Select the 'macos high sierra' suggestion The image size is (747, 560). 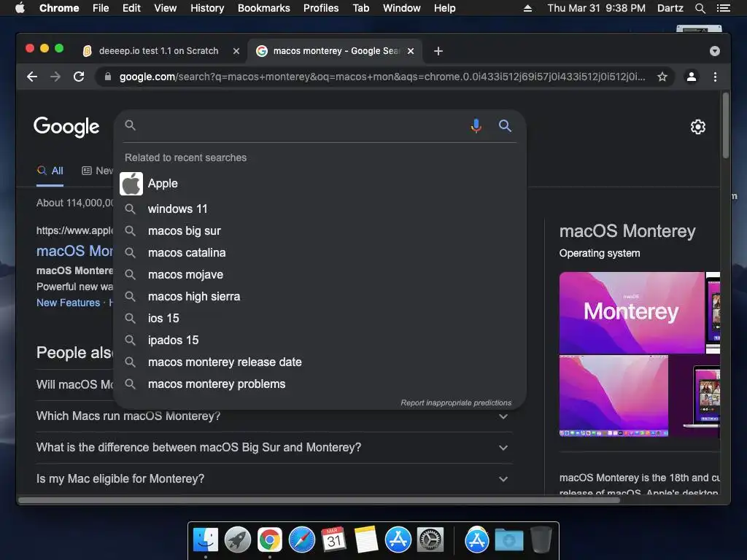coord(320,297)
